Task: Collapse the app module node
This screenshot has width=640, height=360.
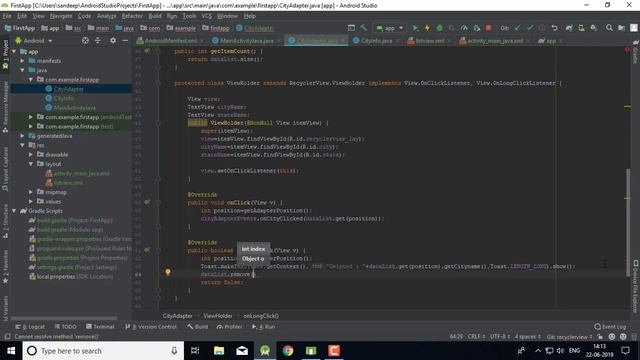Action: click(x=14, y=51)
